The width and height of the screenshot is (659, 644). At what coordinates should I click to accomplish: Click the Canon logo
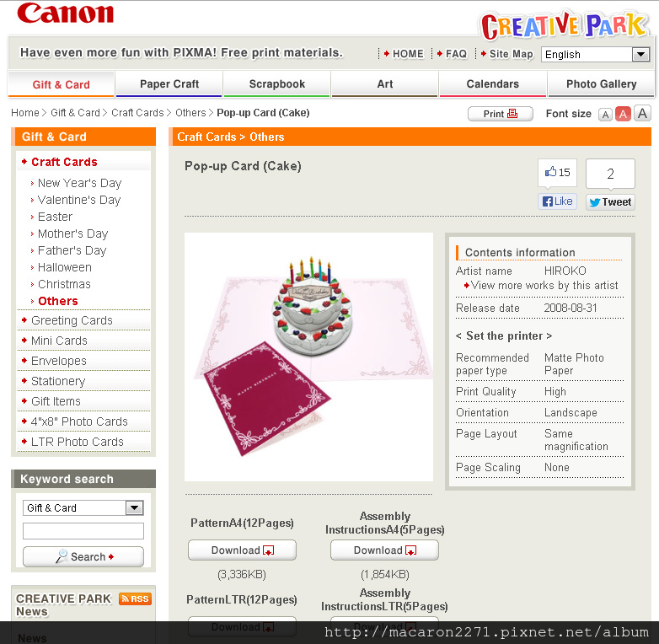tap(66, 13)
